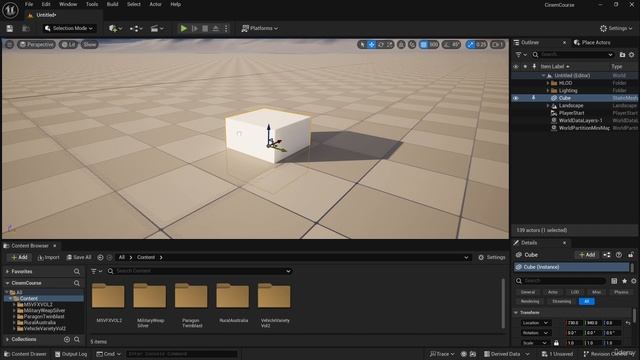Image resolution: width=640 pixels, height=360 pixels.
Task: Open the Build menu
Action: (112, 4)
